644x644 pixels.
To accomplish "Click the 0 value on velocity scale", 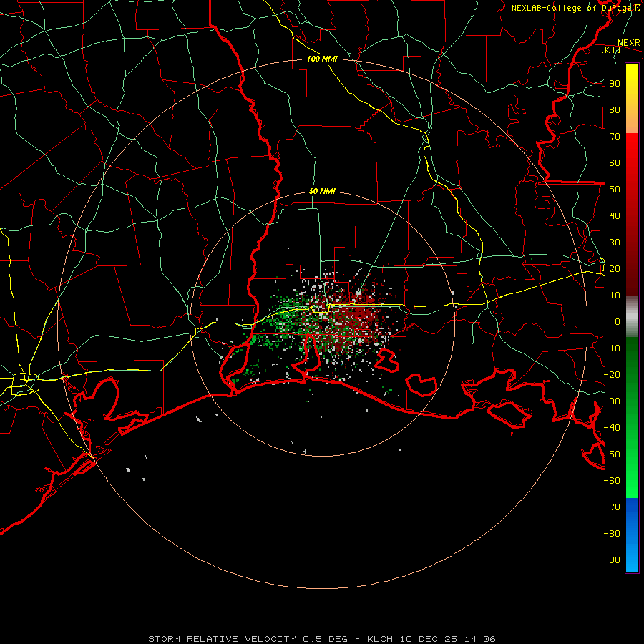I will pos(618,321).
